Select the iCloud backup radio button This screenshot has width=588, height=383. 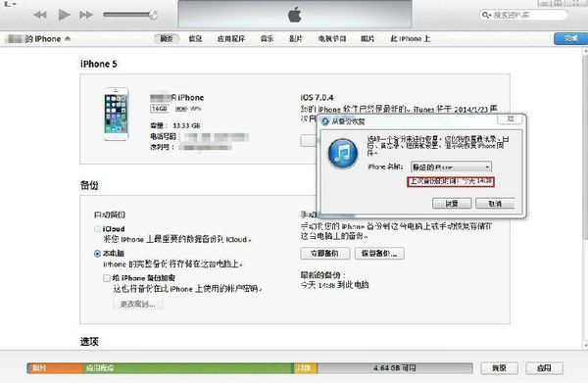pos(97,228)
